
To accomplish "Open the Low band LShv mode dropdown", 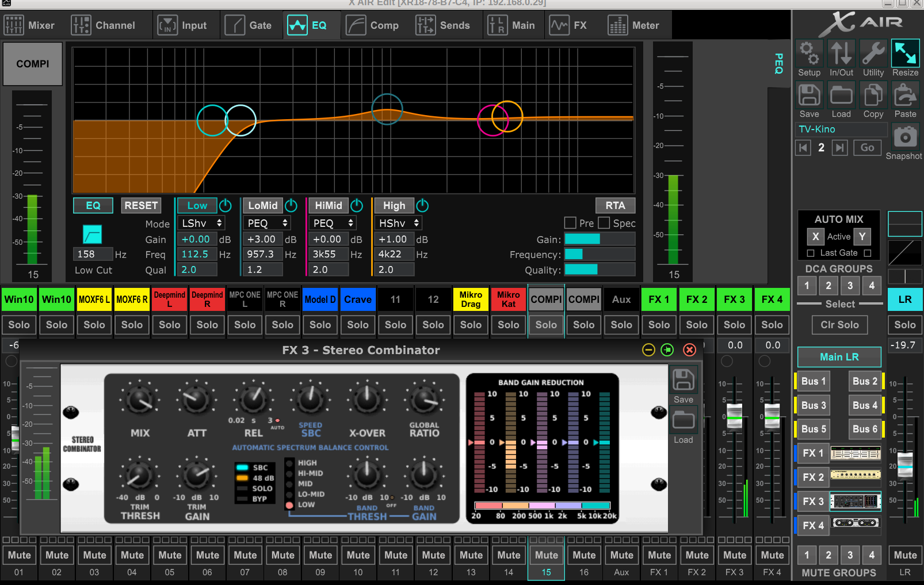I will coord(201,223).
